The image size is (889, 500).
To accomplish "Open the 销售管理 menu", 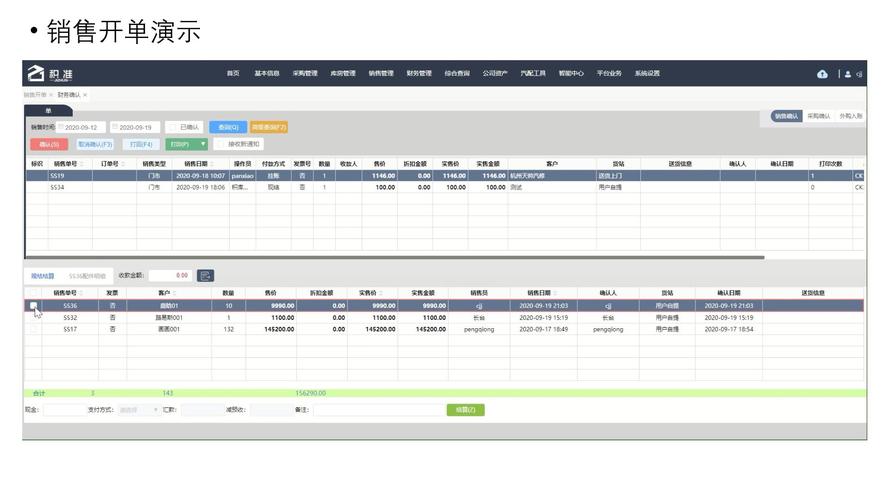I will (x=381, y=73).
